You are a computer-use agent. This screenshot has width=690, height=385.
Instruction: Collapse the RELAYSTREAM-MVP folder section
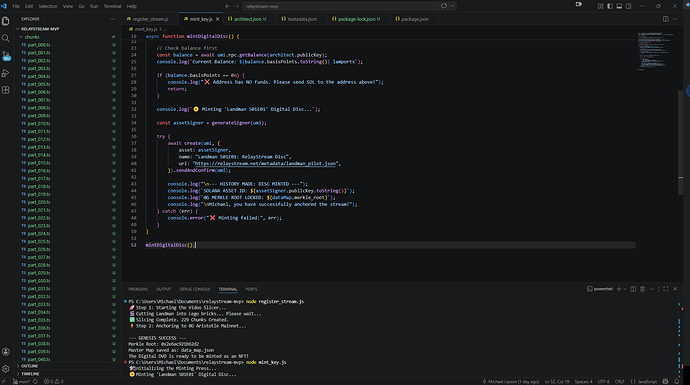tap(68, 29)
